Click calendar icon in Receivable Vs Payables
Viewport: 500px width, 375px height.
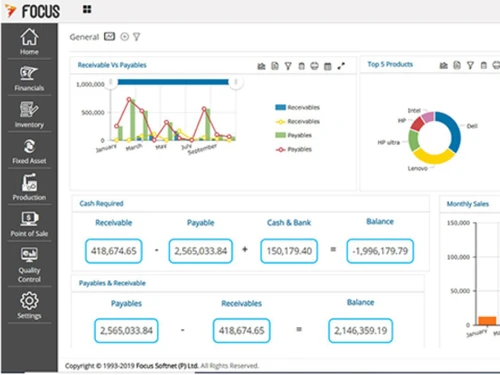[x=328, y=66]
